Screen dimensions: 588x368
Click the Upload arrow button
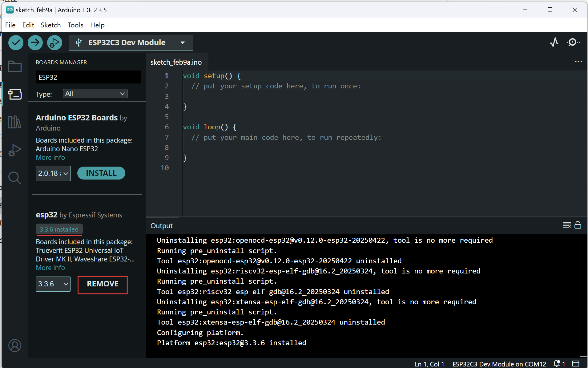(x=35, y=42)
